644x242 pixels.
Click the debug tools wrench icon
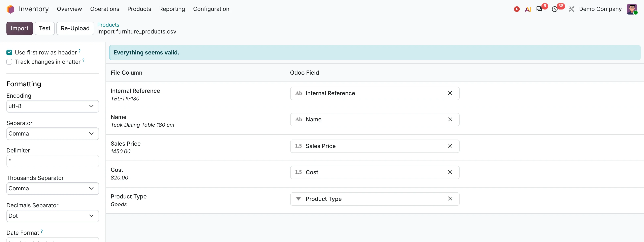(x=571, y=9)
